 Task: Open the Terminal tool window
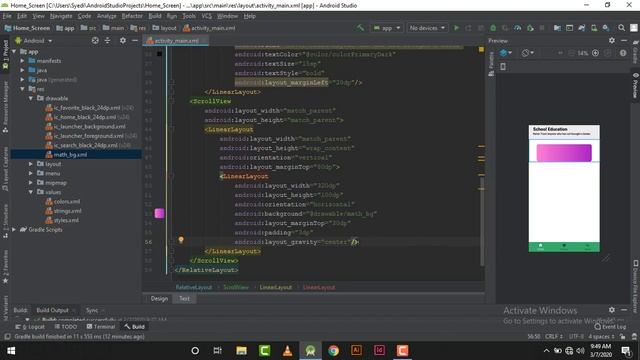101,327
